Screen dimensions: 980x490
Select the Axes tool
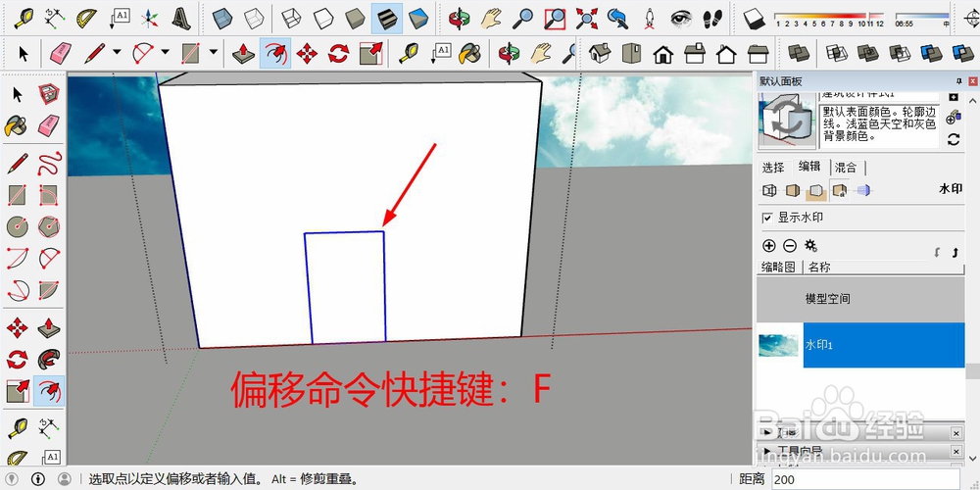(x=149, y=18)
